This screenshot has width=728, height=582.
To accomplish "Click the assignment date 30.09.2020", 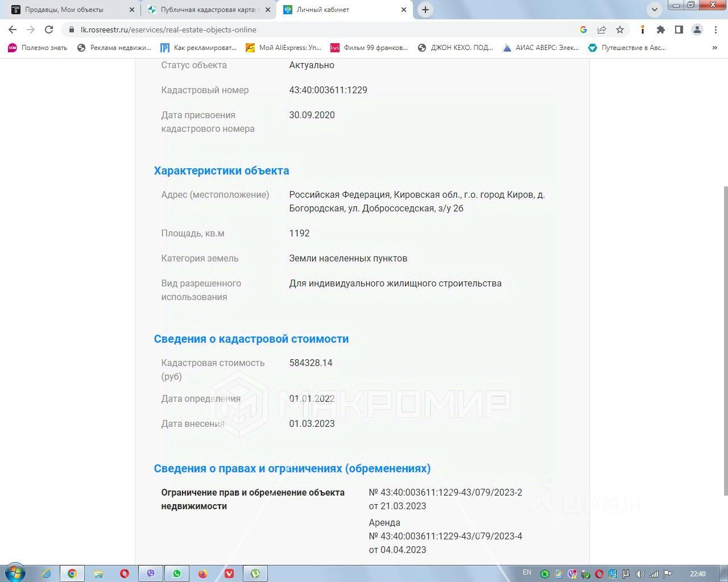I will (312, 115).
